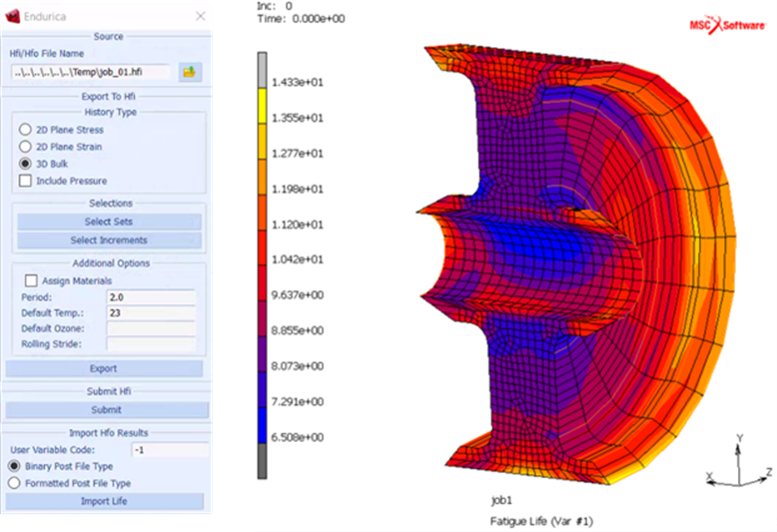Click the bright red legend color band
Screen dimensions: 777x532
coord(262,248)
